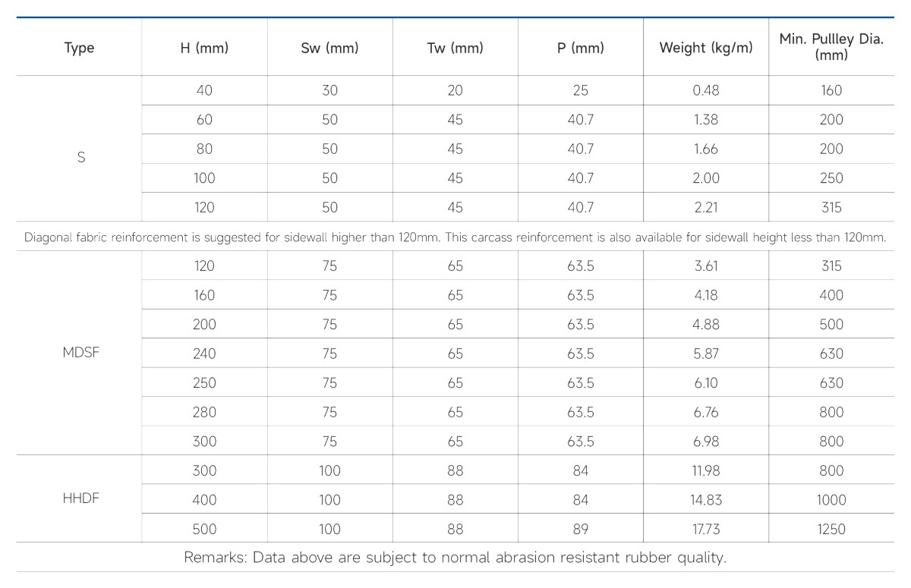The height and width of the screenshot is (588, 911).
Task: Select the Weight (kg/m) column header
Action: (x=706, y=48)
